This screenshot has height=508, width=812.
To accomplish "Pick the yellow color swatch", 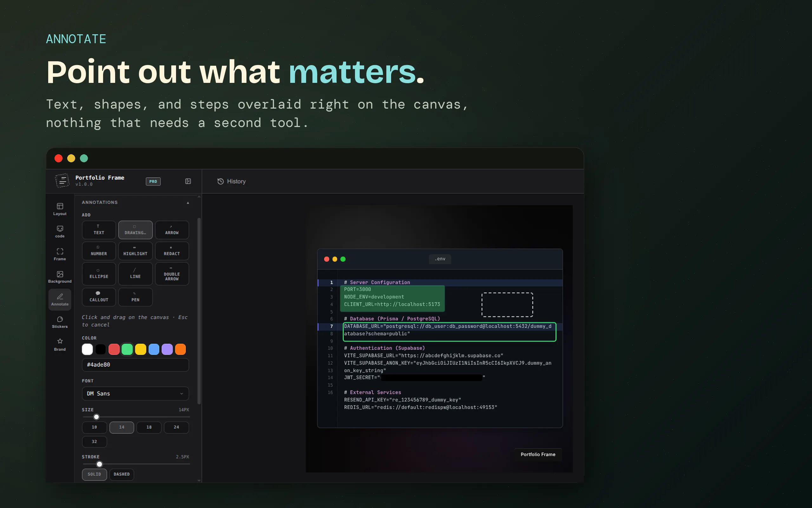I will [141, 350].
